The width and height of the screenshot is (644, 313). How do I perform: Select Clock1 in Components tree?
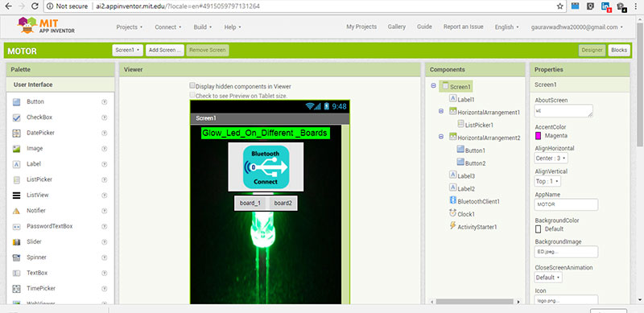(x=462, y=214)
